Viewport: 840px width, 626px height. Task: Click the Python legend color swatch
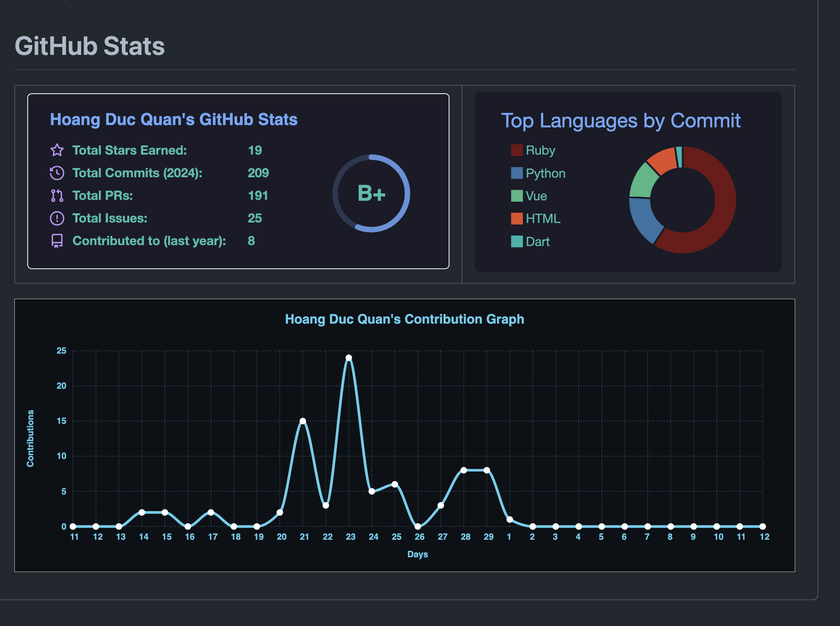tap(517, 173)
